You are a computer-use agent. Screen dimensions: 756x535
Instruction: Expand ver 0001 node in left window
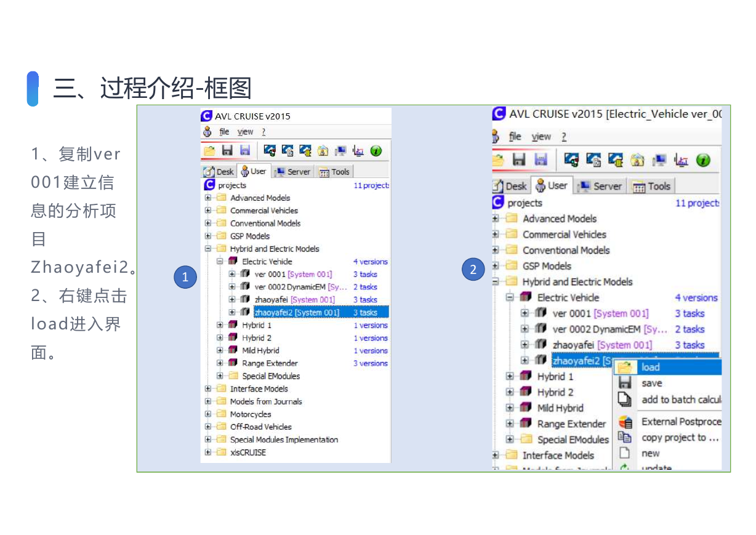click(x=232, y=275)
